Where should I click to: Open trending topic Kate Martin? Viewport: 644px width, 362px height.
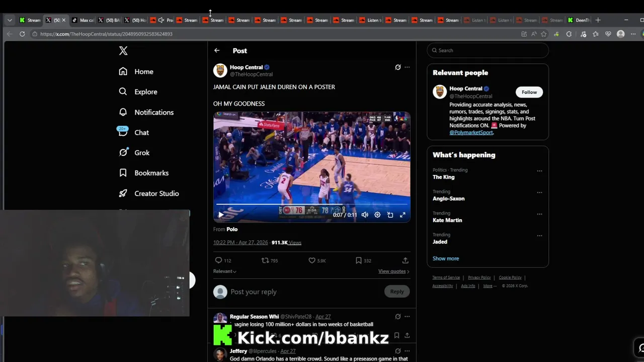(447, 220)
